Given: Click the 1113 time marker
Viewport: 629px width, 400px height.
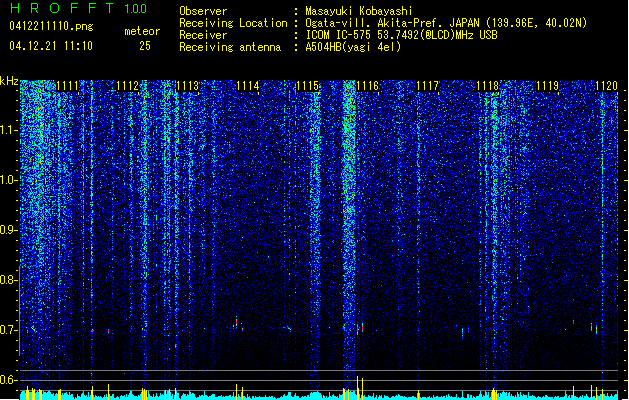Looking at the screenshot, I should [188, 86].
